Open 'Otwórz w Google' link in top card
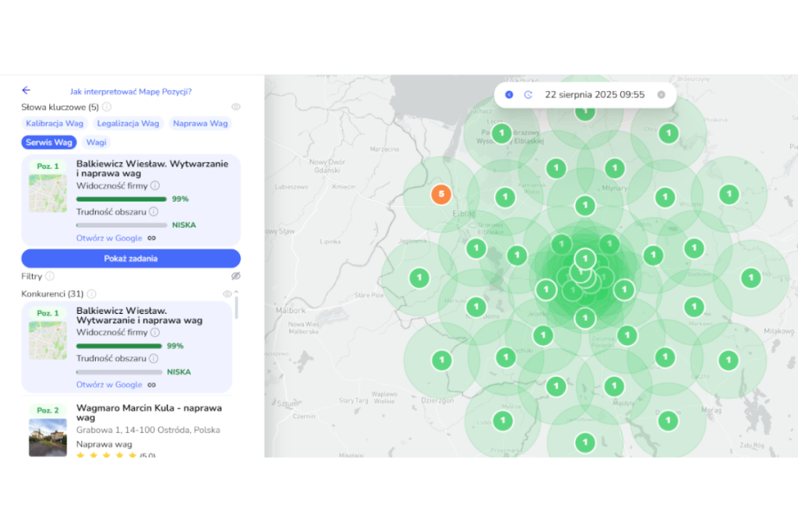 click(109, 238)
